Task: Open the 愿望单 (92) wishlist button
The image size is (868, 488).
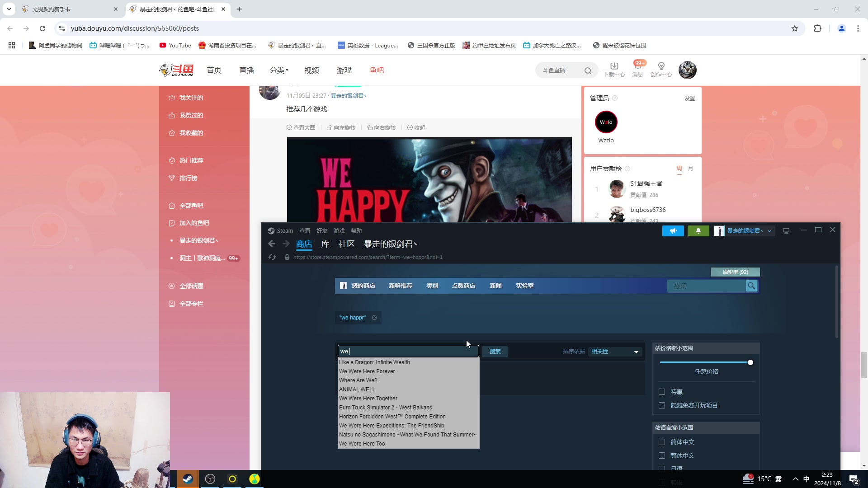Action: pyautogui.click(x=736, y=272)
